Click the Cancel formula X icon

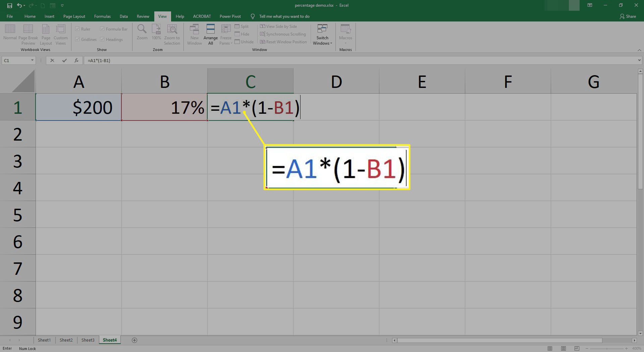click(52, 60)
